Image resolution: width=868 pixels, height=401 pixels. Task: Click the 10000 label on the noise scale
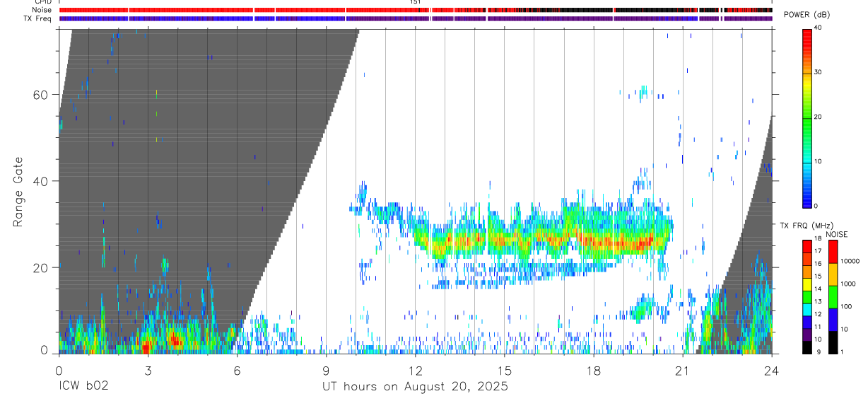coord(850,262)
